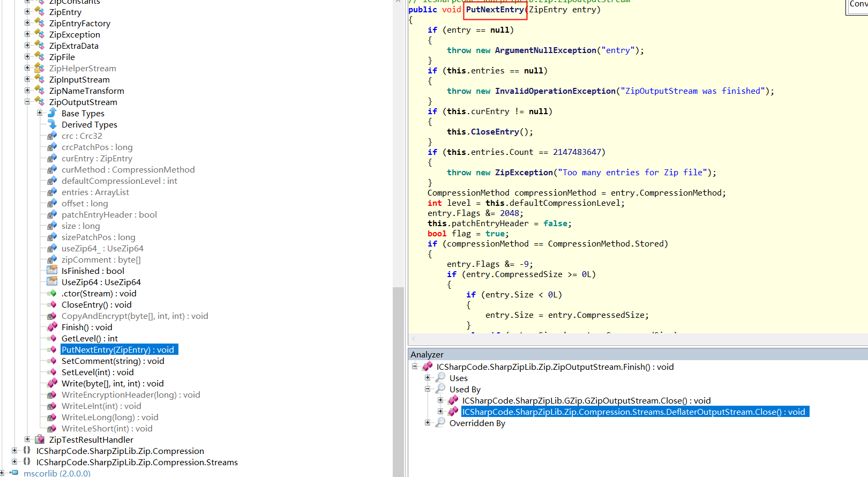Click the ZipHelperStream class icon

coord(40,68)
